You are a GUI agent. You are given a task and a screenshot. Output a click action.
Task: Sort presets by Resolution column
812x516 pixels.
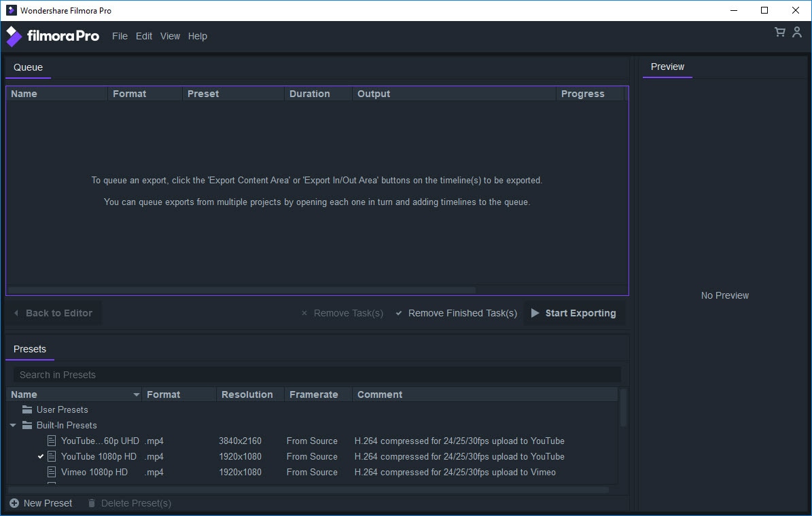pos(250,394)
